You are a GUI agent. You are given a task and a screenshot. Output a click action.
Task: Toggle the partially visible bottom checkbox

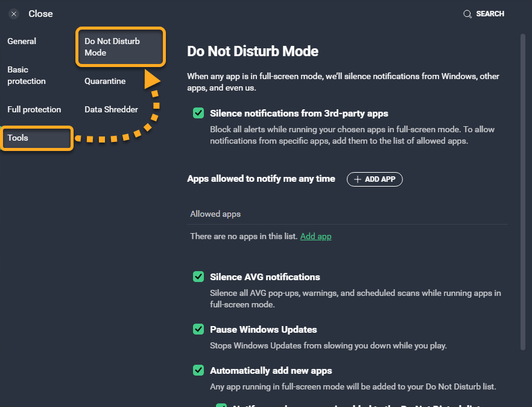(x=221, y=405)
